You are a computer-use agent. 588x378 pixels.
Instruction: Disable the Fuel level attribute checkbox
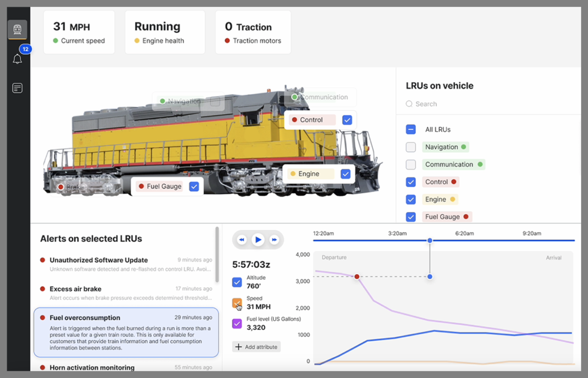pos(237,323)
